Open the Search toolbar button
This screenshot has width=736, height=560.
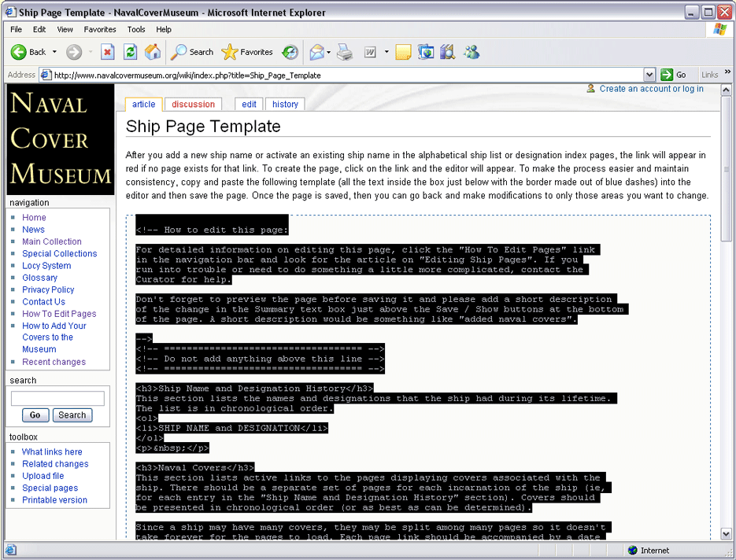(193, 52)
